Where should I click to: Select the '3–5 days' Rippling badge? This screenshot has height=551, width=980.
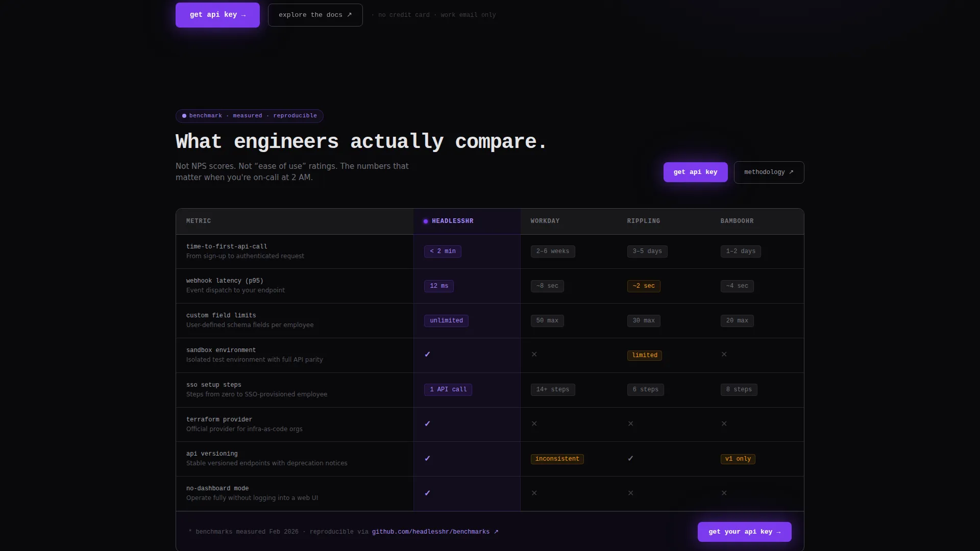coord(647,252)
